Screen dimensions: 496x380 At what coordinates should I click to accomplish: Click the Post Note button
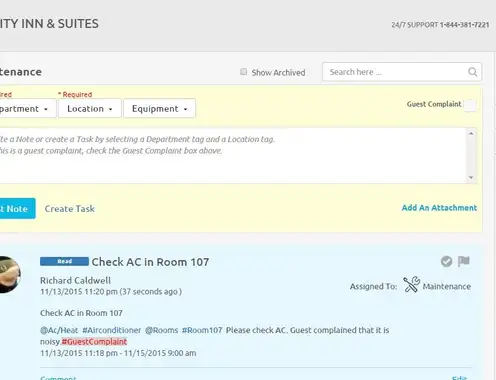(x=17, y=208)
